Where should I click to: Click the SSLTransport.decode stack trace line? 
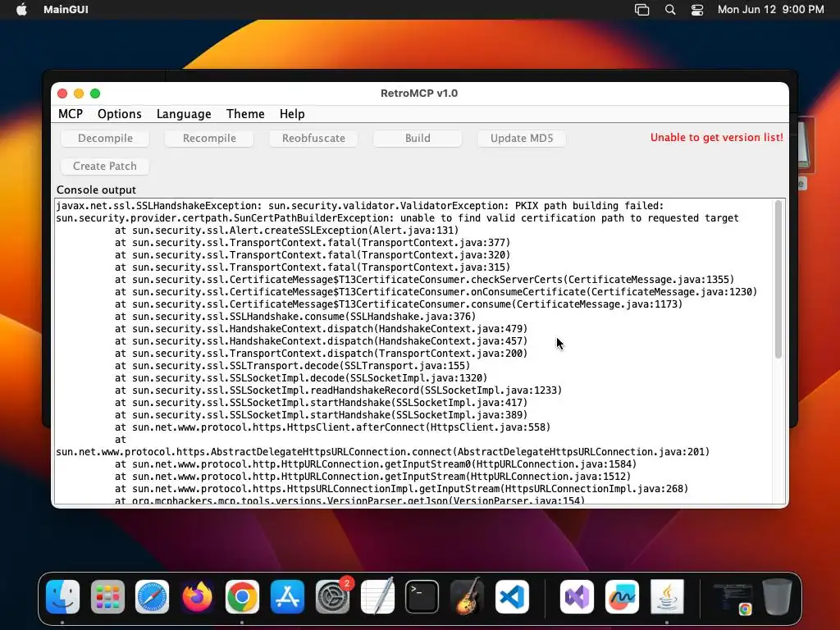(x=292, y=366)
